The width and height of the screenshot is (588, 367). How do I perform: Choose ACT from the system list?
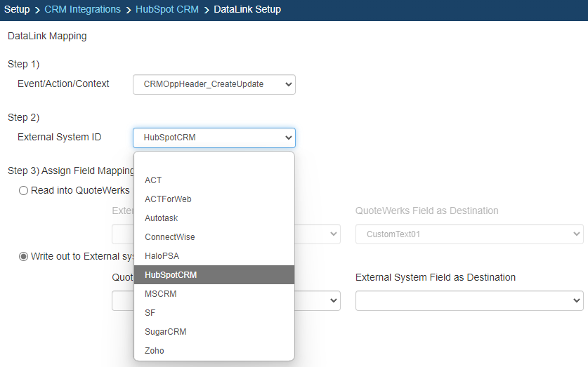pos(153,180)
